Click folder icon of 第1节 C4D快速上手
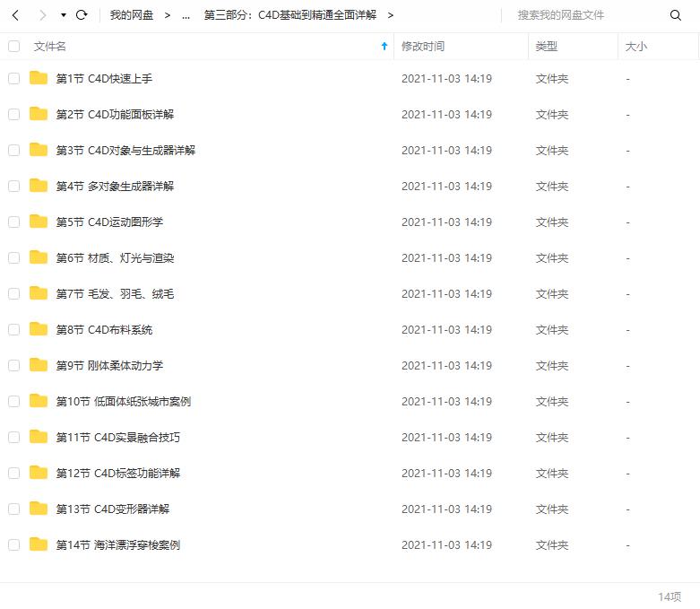Image resolution: width=700 pixels, height=609 pixels. coord(39,78)
